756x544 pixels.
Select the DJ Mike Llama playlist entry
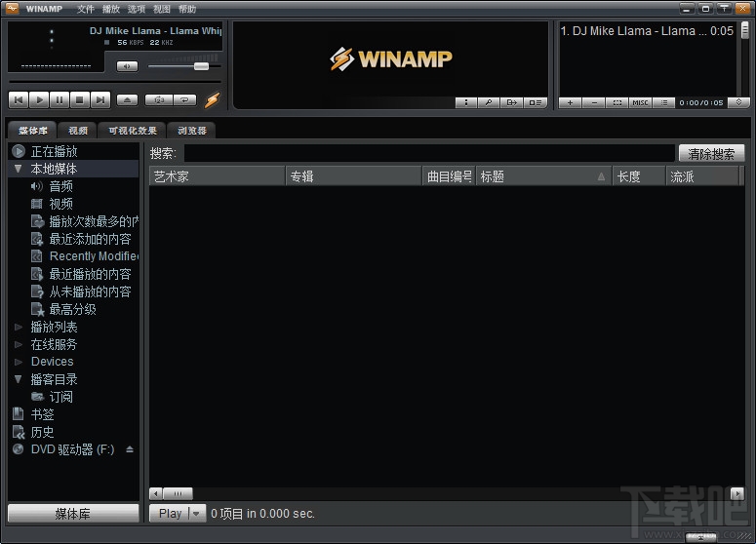tap(647, 31)
